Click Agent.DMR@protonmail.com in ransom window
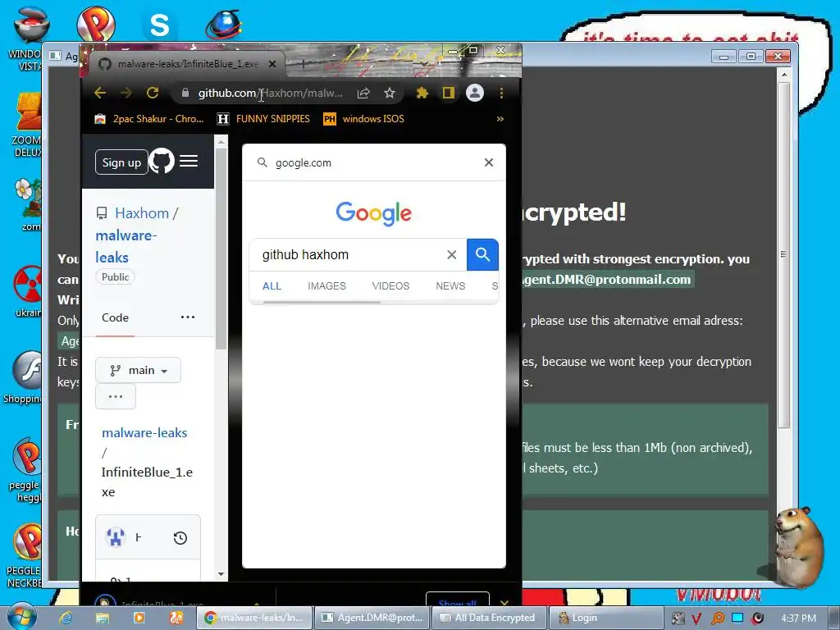 [x=607, y=280]
